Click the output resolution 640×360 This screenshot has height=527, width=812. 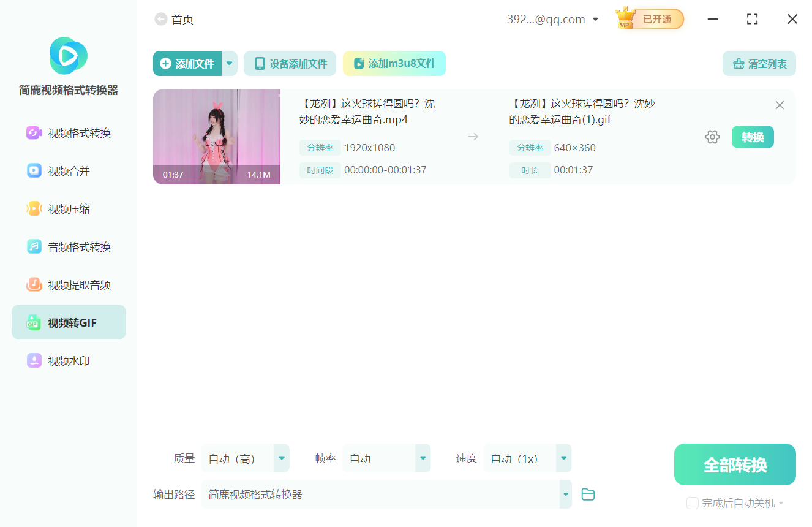[x=575, y=148]
